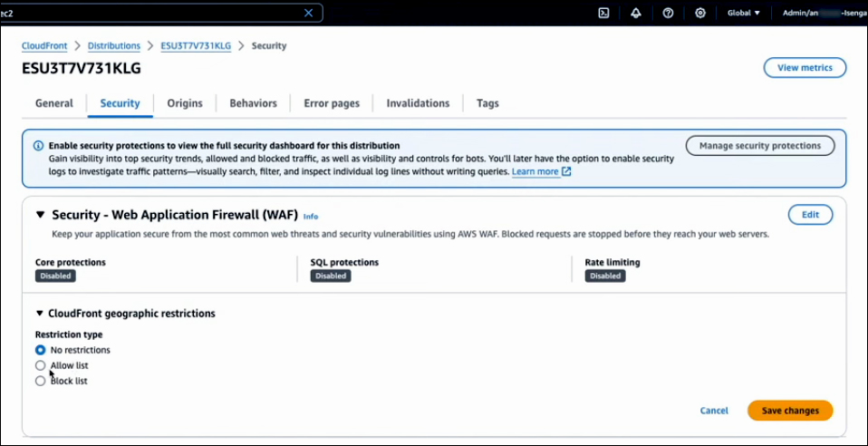Viewport: 868px width, 446px height.
Task: Switch to the Behaviors tab
Action: click(253, 103)
